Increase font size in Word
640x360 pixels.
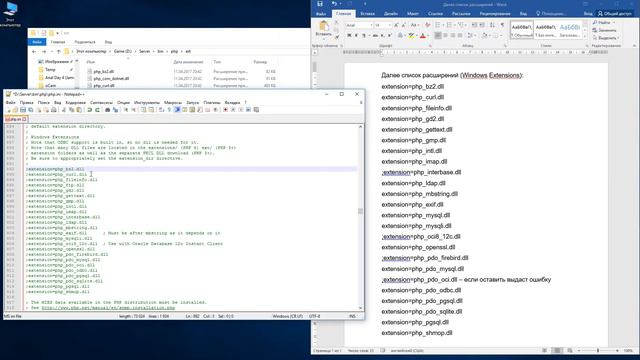[396, 25]
